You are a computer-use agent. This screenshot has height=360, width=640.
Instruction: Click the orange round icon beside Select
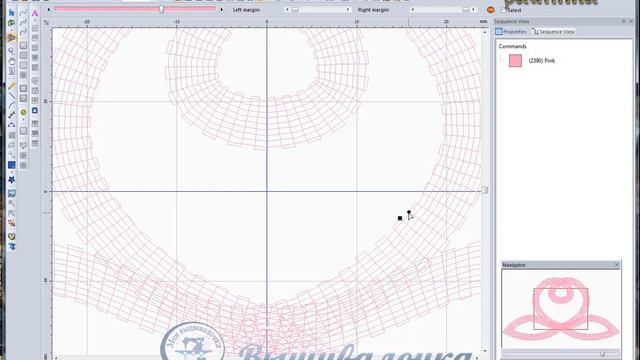tap(491, 10)
